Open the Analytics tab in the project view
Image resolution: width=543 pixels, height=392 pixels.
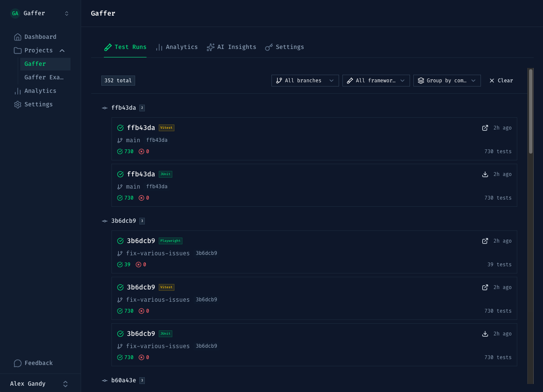176,47
